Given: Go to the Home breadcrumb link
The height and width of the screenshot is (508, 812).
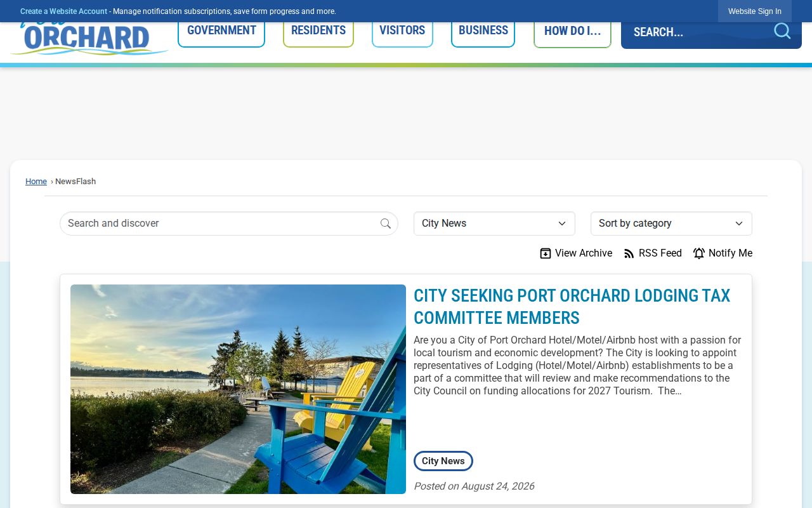Looking at the screenshot, I should 36,182.
